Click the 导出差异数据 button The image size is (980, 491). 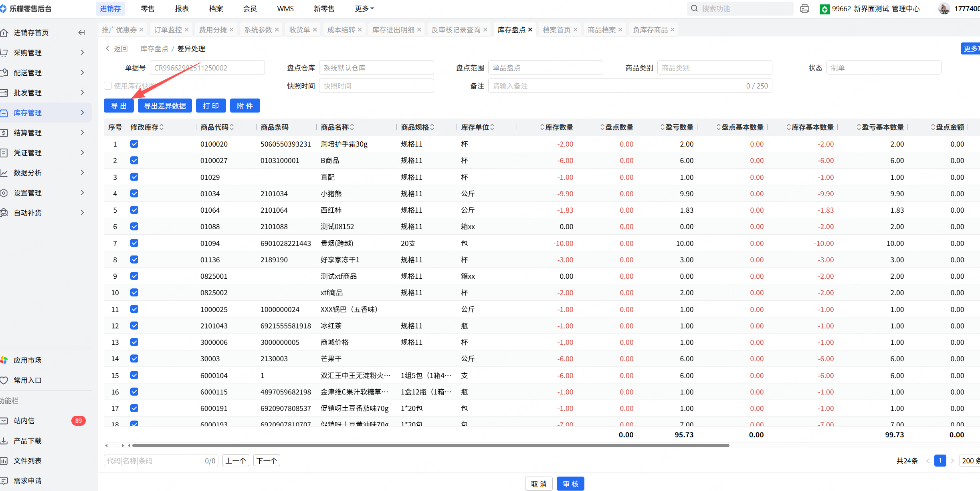tap(165, 106)
